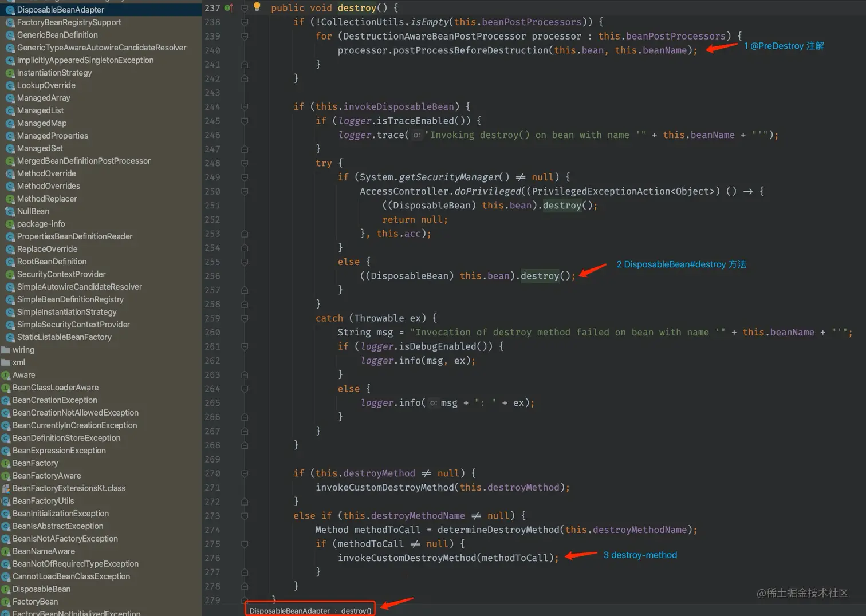Open BeanCurrentlyInCreationException in project tree
Viewport: 866px width, 616px height.
75,425
